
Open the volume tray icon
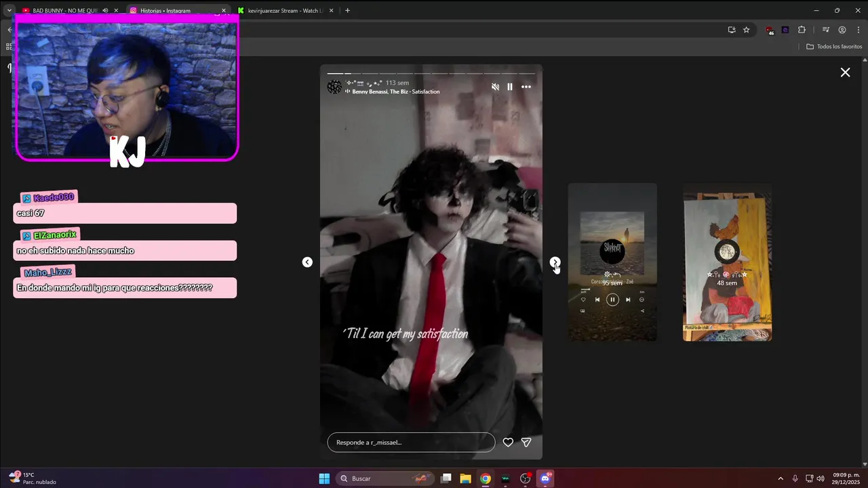[x=821, y=479]
